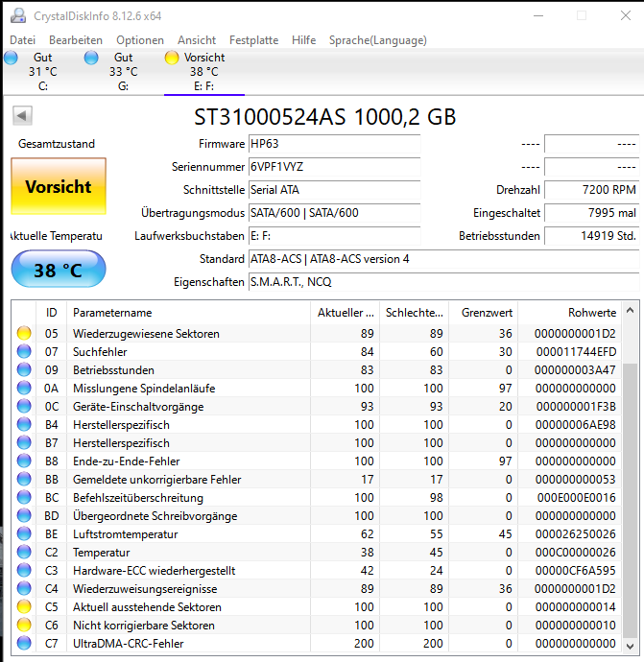Open the Ansicht menu
This screenshot has width=644, height=662.
[197, 40]
